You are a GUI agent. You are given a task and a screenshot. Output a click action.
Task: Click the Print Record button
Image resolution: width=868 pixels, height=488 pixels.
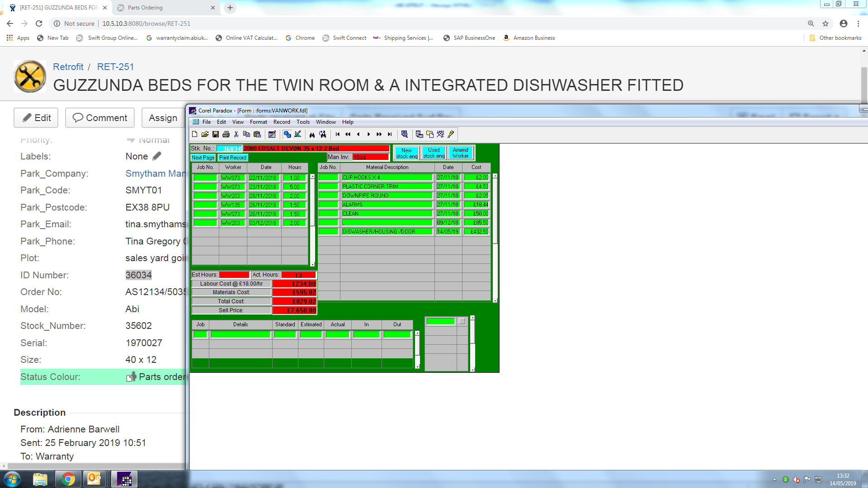(233, 158)
